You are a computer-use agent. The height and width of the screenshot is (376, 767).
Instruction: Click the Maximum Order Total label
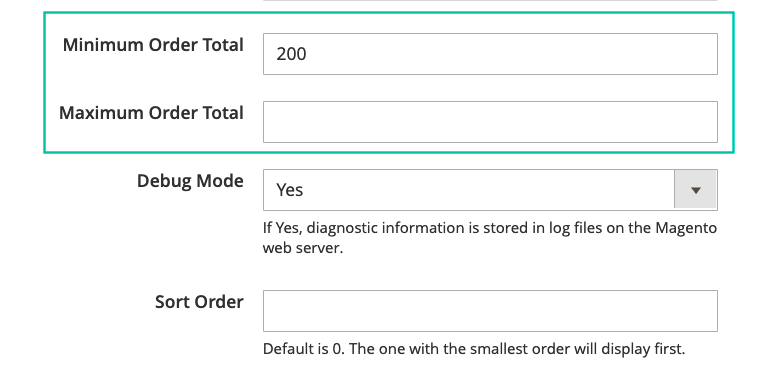click(151, 113)
